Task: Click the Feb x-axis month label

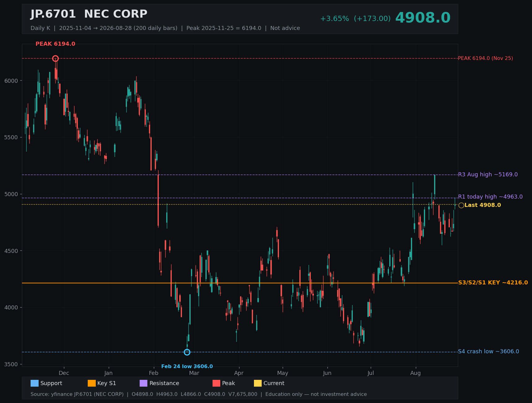Action: tap(154, 373)
